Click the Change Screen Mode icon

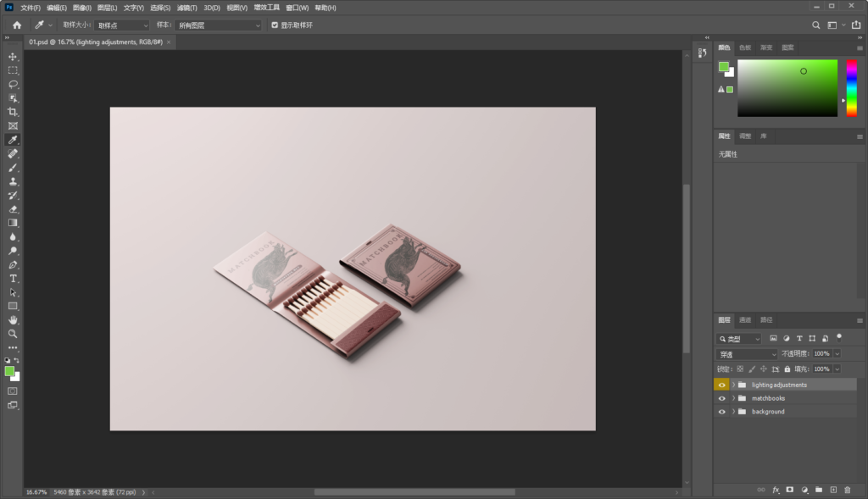point(12,406)
